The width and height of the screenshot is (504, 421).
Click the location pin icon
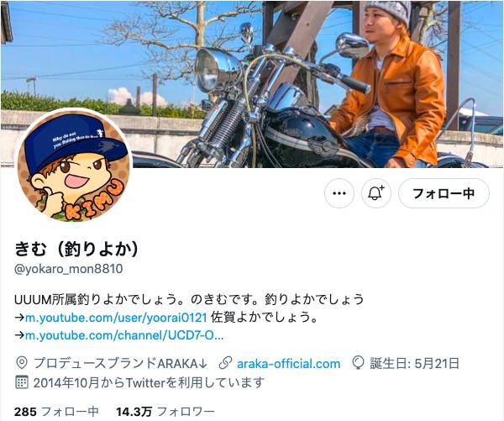[x=21, y=363]
